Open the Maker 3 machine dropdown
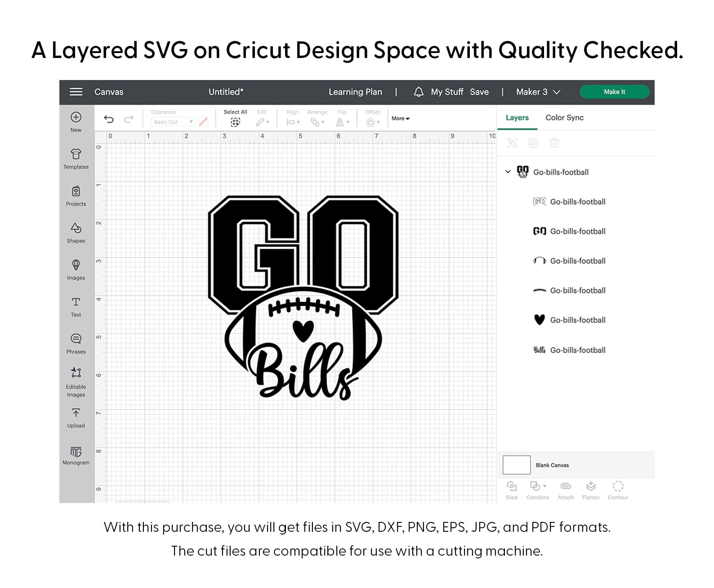The width and height of the screenshot is (714, 588). (538, 92)
